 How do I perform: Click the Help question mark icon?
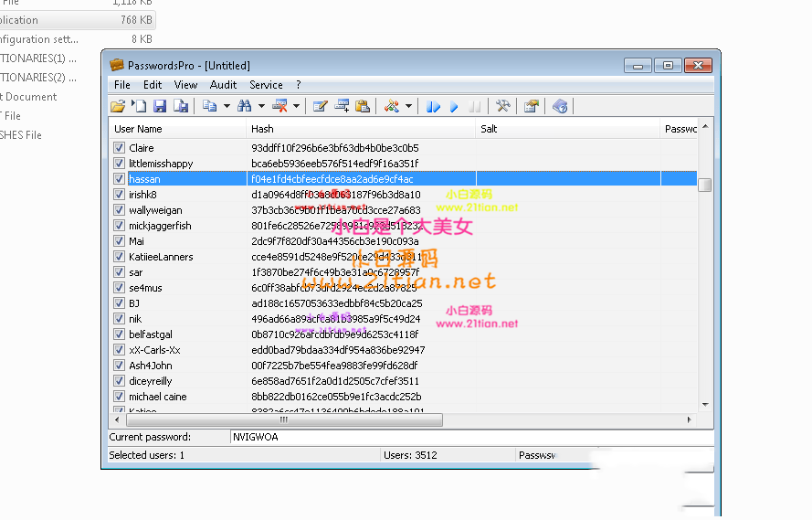(560, 106)
